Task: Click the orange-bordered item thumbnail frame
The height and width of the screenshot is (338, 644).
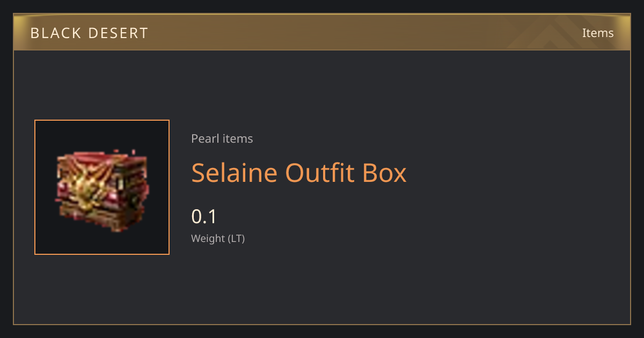Action: (102, 187)
